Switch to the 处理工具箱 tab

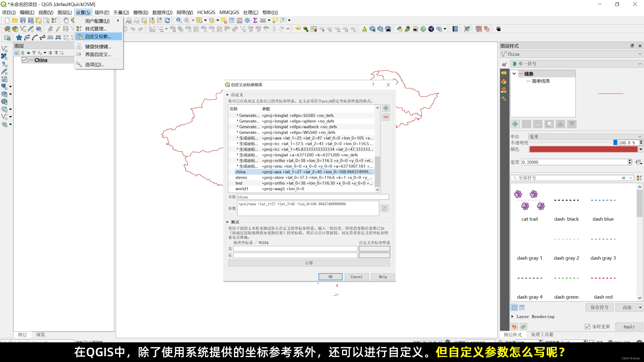click(x=542, y=334)
